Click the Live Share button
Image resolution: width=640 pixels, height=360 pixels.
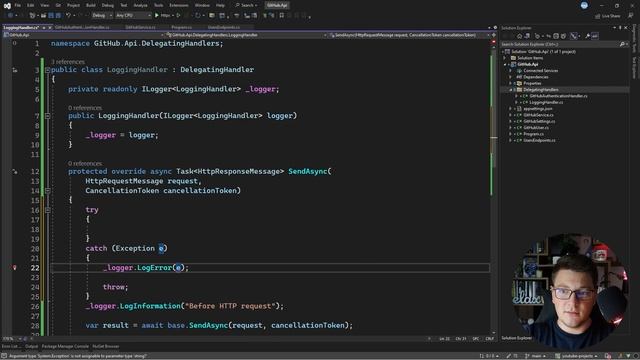click(608, 16)
